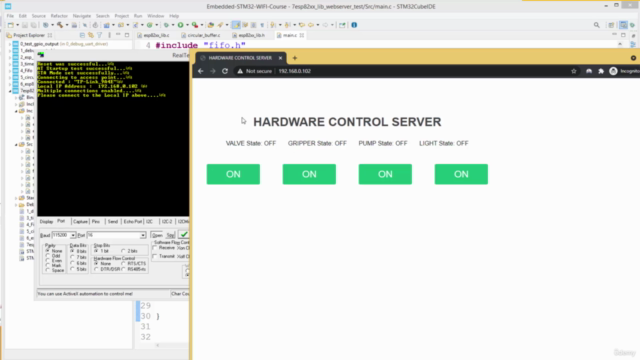640x360 pixels.
Task: Expand the 0_test_gpio_output project
Action: (x=10, y=44)
